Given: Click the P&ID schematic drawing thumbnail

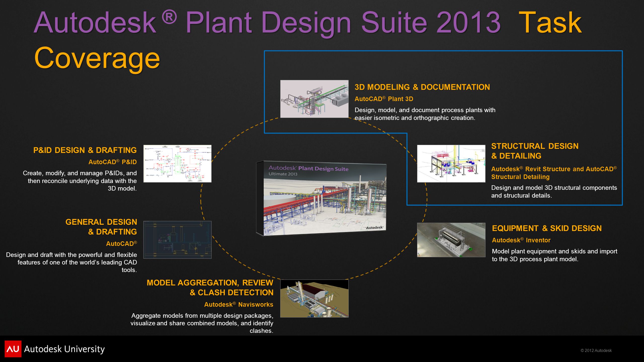Looking at the screenshot, I should pos(177,164).
